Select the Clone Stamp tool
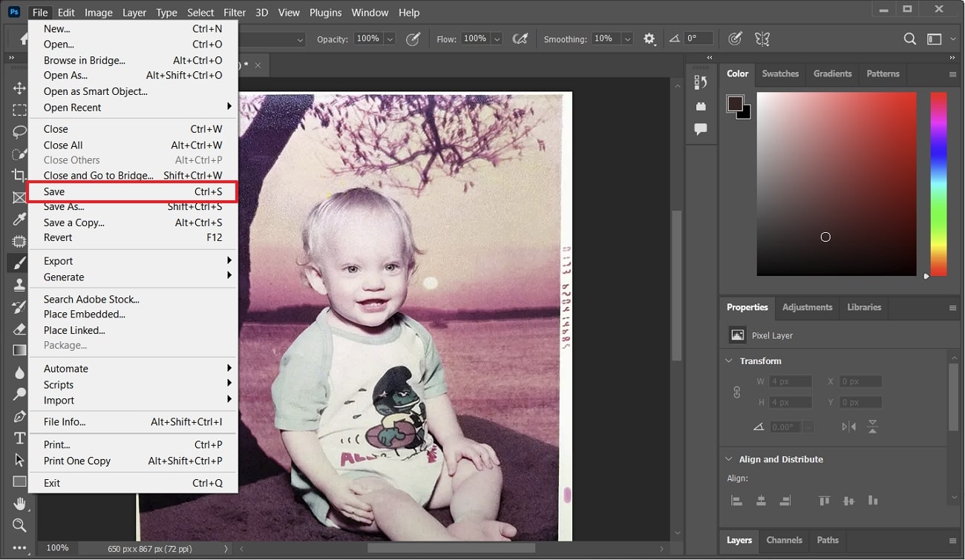 (19, 285)
